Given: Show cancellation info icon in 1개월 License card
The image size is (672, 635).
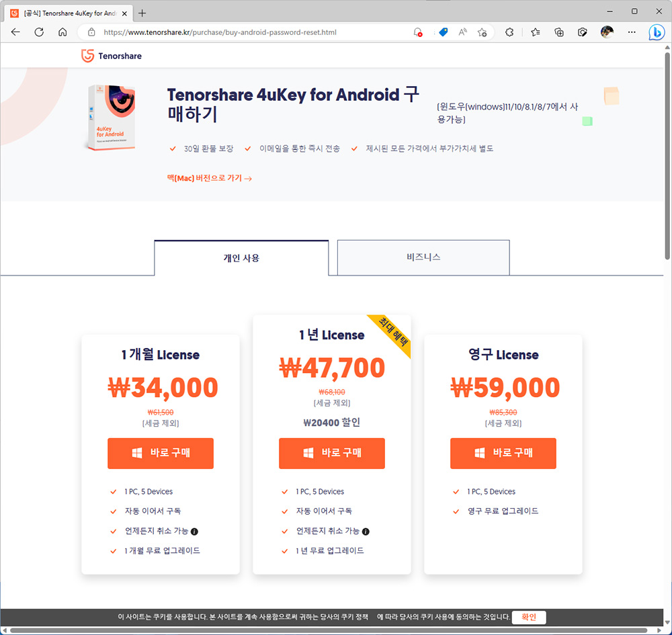Looking at the screenshot, I should pyautogui.click(x=195, y=532).
